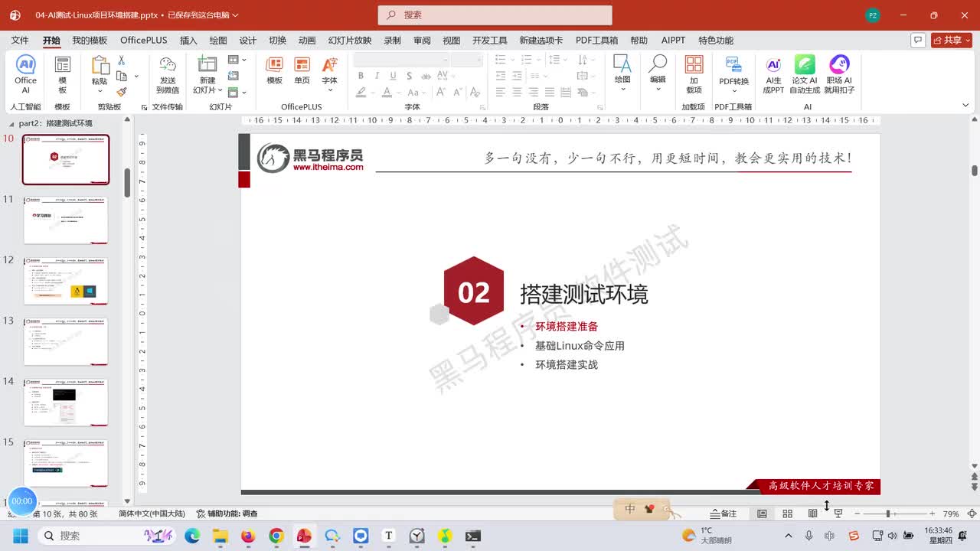
Task: Toggle italic formatting
Action: coord(377,76)
